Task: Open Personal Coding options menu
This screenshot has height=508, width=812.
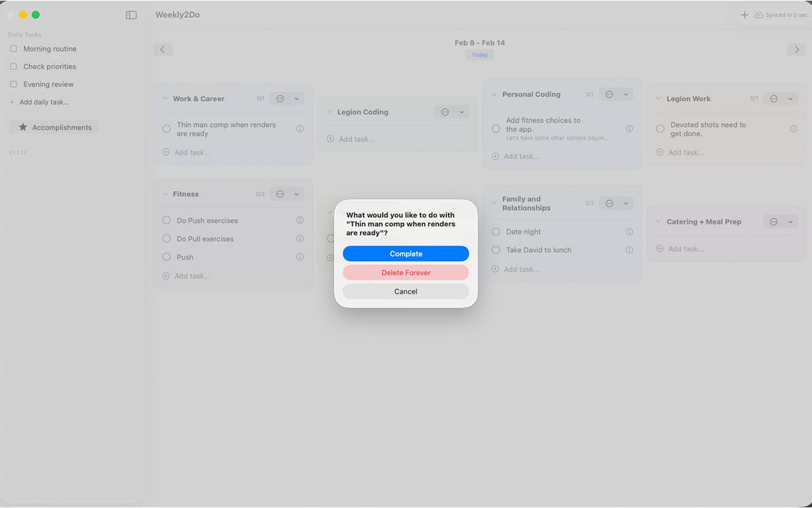Action: [x=609, y=94]
